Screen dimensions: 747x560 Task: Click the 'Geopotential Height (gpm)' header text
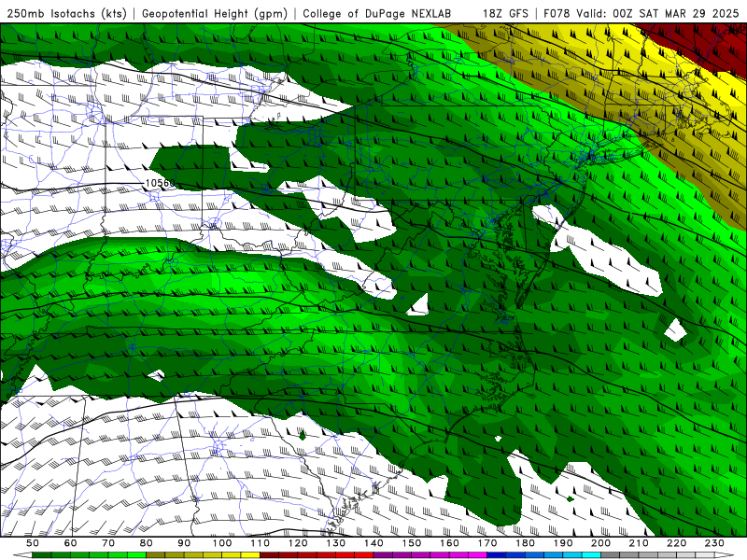click(215, 13)
